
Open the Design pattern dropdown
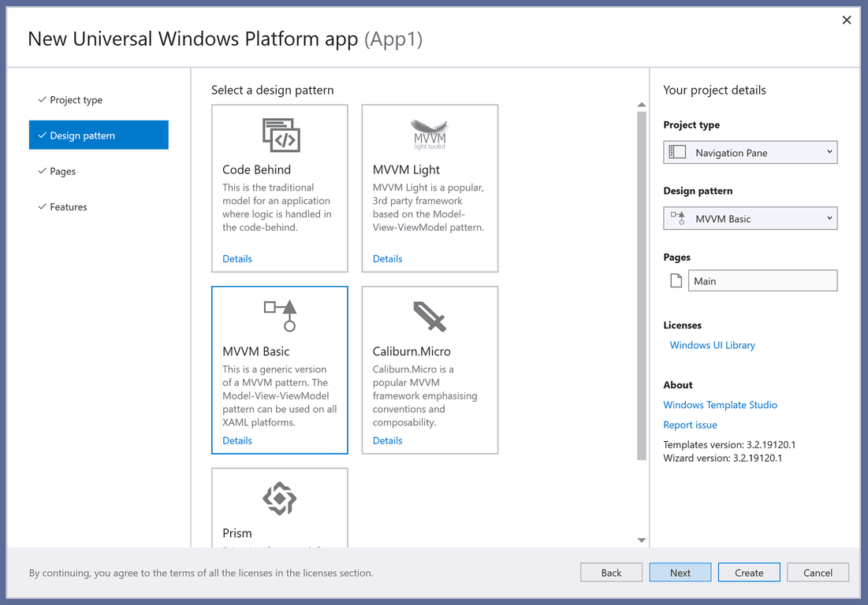click(750, 218)
